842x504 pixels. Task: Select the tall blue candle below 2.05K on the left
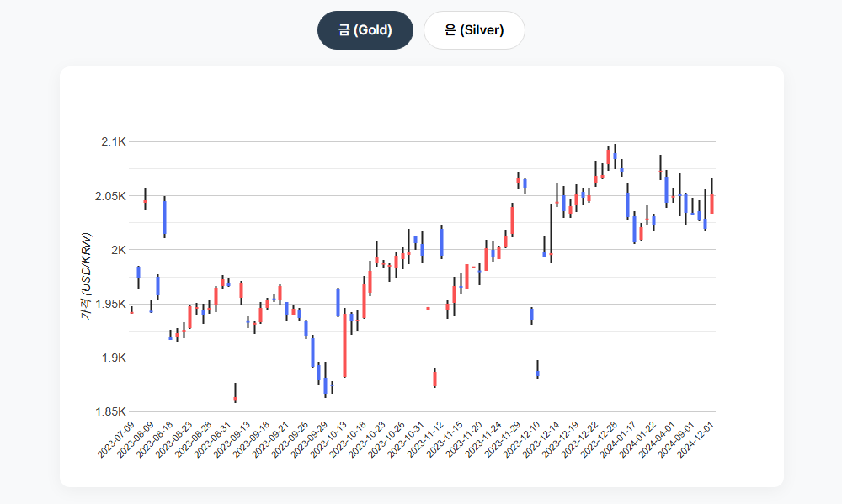point(164,217)
